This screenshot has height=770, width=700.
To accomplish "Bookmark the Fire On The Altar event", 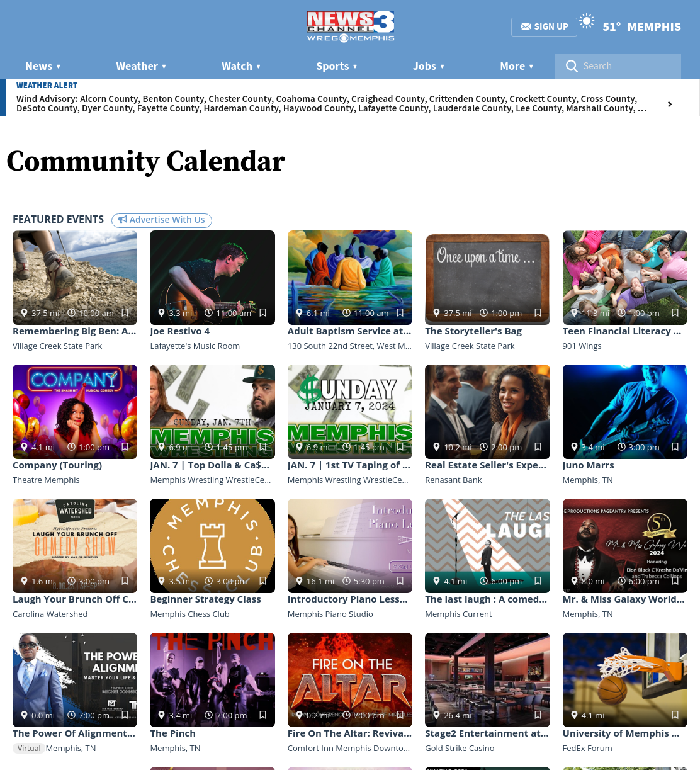I will (x=400, y=715).
